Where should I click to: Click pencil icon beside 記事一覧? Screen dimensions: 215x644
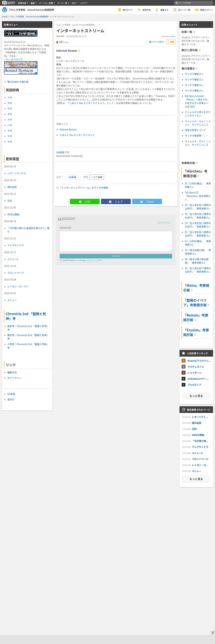tap(194, 32)
